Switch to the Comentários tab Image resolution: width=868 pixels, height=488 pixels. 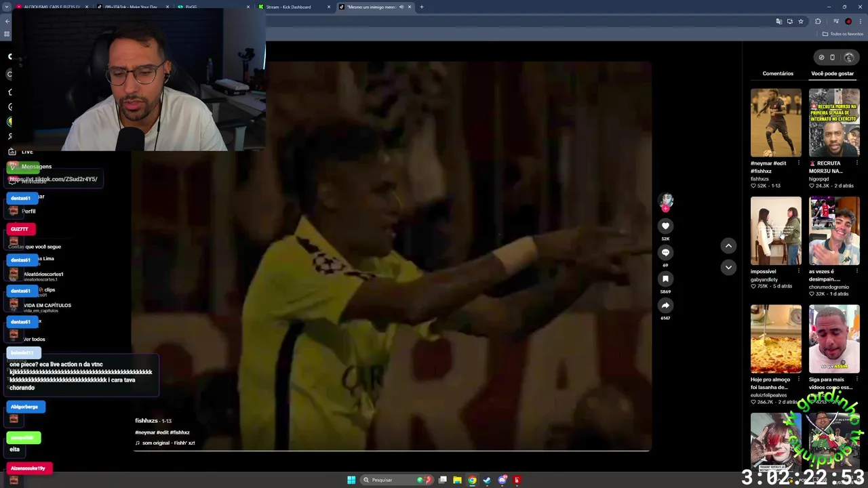click(778, 73)
